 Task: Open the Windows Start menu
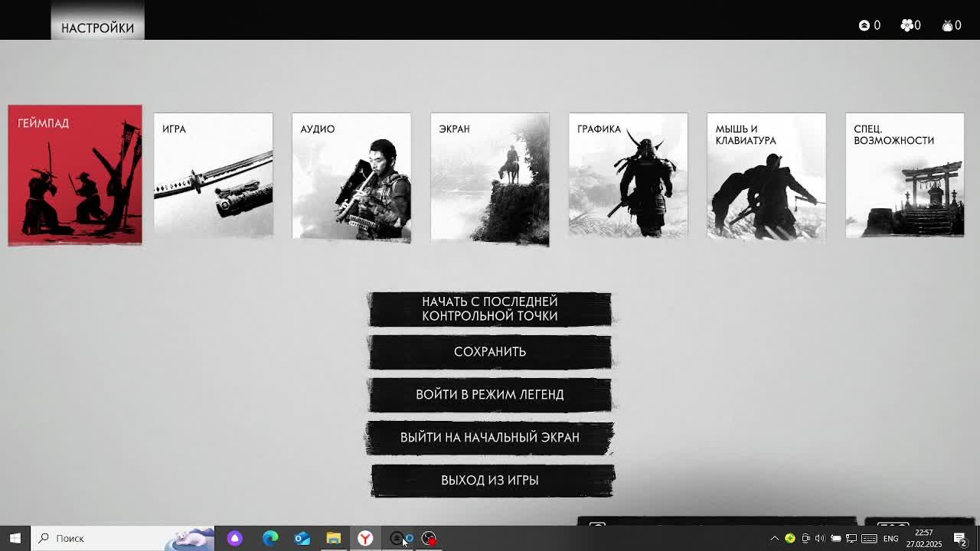point(15,538)
